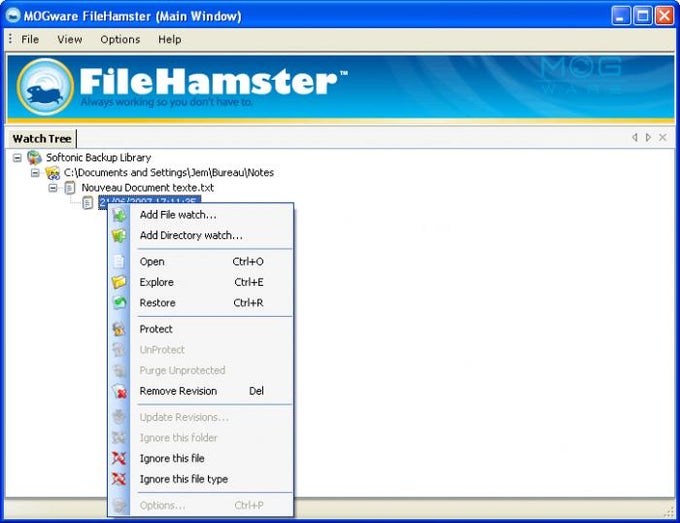The width and height of the screenshot is (680, 523).
Task: Collapse the Softonic Backup Library node
Action: [x=17, y=158]
